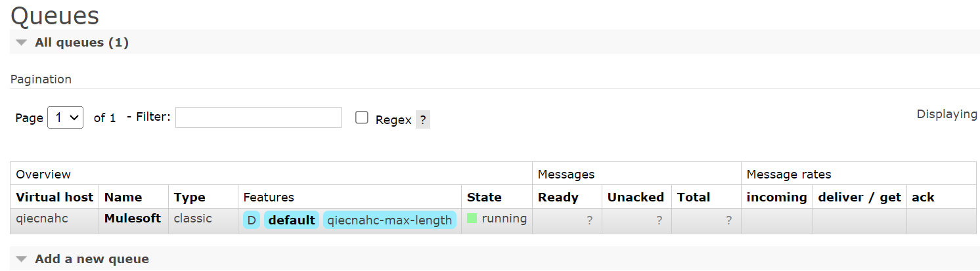This screenshot has height=271, width=980.
Task: Sort by Ready messages column
Action: pyautogui.click(x=558, y=197)
